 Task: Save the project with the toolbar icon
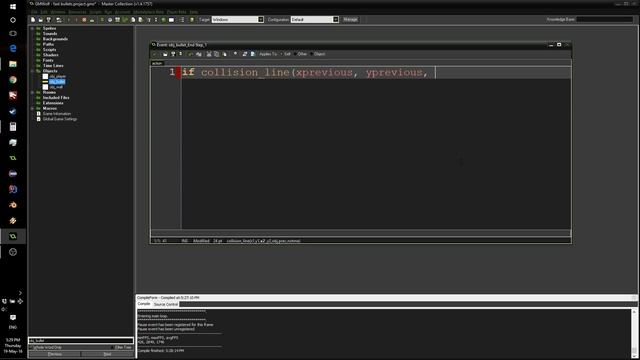49,20
